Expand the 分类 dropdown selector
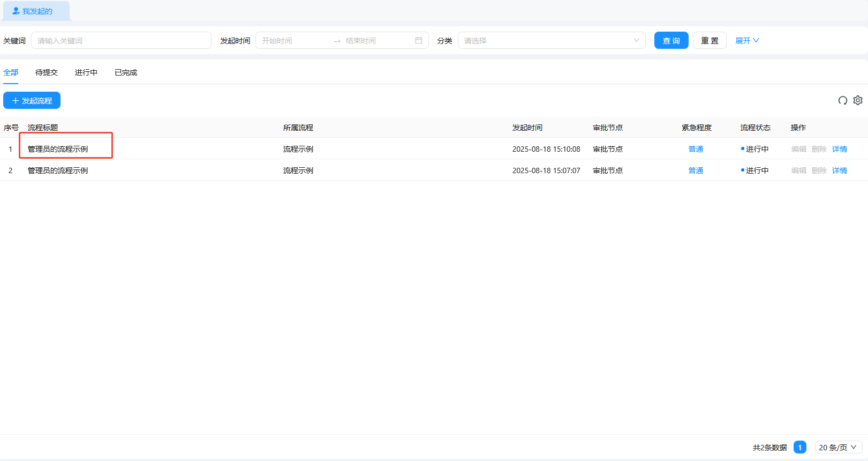The height and width of the screenshot is (461, 868). 551,41
